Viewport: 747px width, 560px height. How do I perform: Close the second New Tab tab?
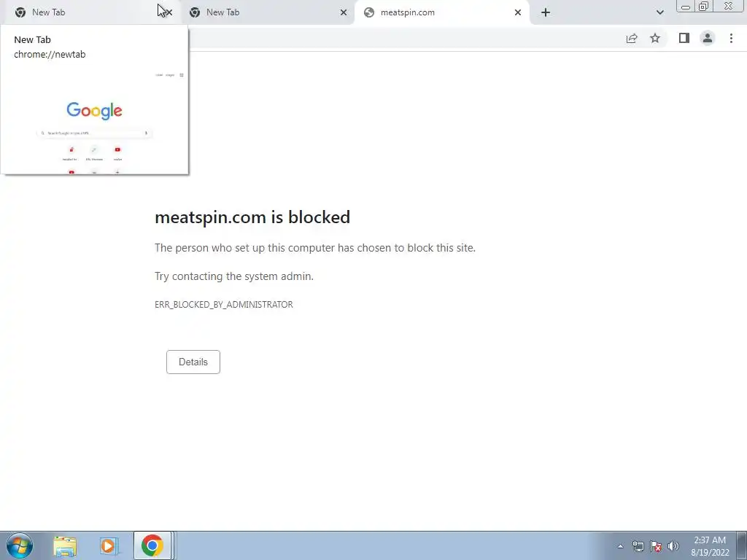coord(344,12)
